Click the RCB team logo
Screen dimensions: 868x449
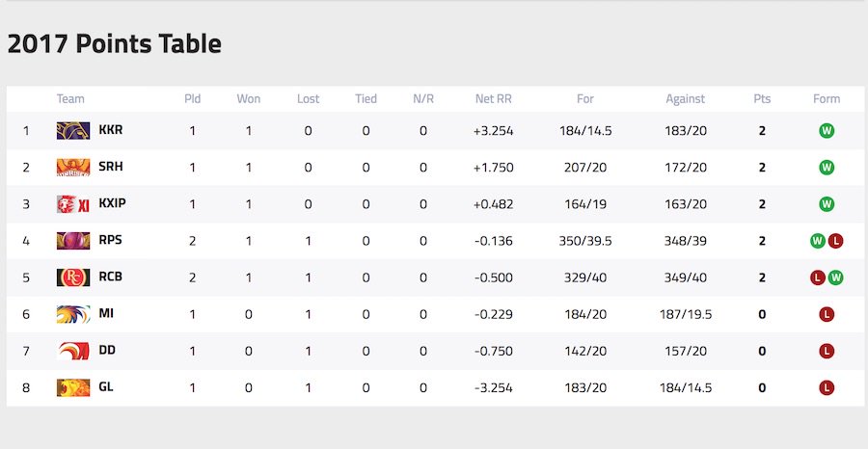(x=72, y=277)
